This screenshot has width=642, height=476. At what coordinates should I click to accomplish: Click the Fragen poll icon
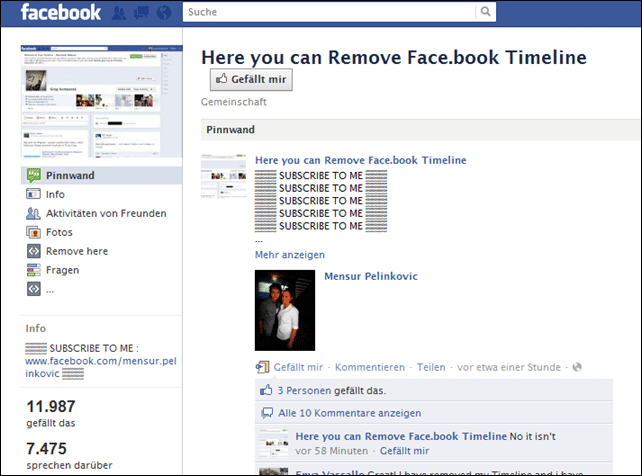(x=34, y=270)
